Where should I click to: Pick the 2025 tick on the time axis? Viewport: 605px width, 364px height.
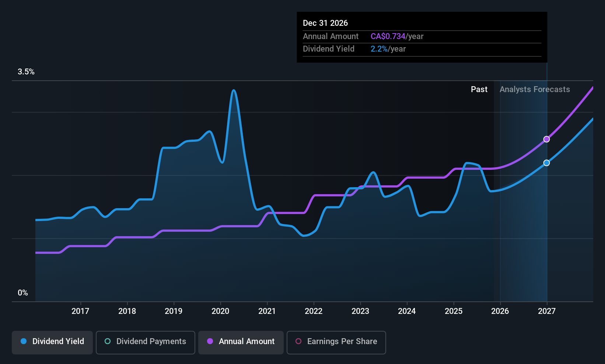(x=454, y=311)
